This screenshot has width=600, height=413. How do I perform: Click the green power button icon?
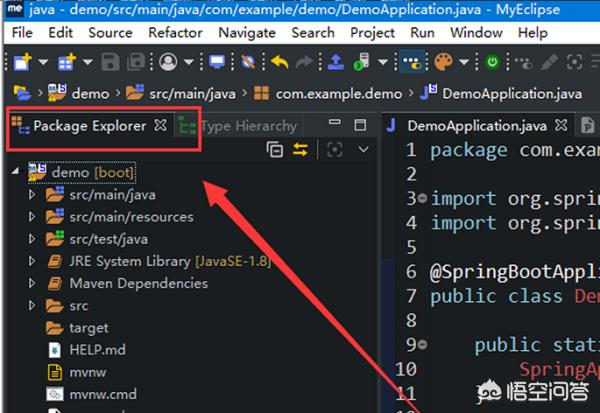(x=492, y=62)
